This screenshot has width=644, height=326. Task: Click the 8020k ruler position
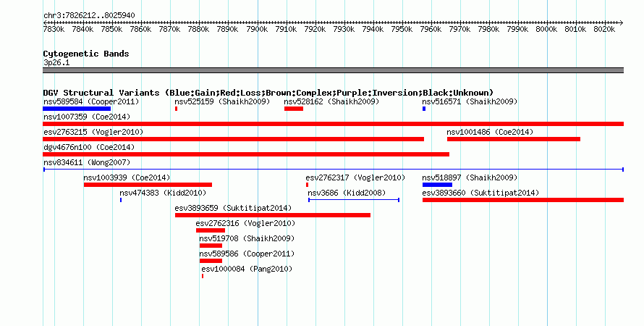pyautogui.click(x=605, y=29)
